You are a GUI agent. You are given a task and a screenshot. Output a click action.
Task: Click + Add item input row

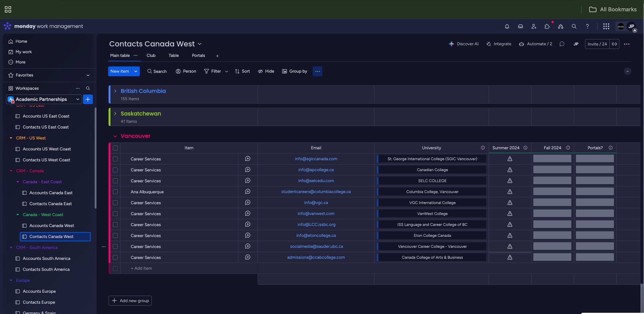pos(189,268)
